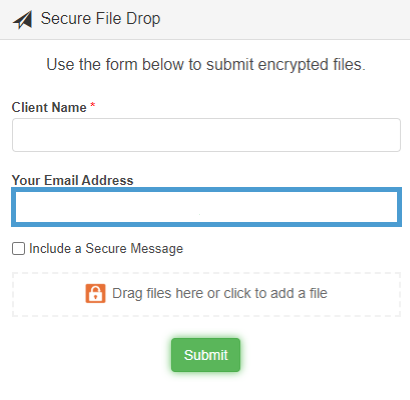The height and width of the screenshot is (400, 410).
Task: Click the red required asterisk
Action: (93, 105)
